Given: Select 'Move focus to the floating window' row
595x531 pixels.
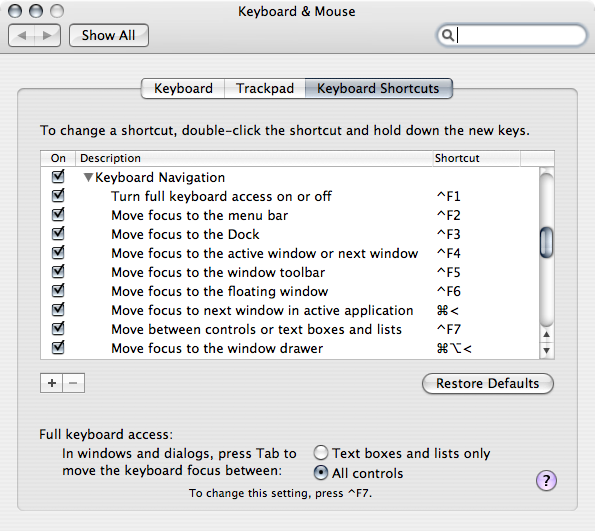Looking at the screenshot, I should (290, 291).
